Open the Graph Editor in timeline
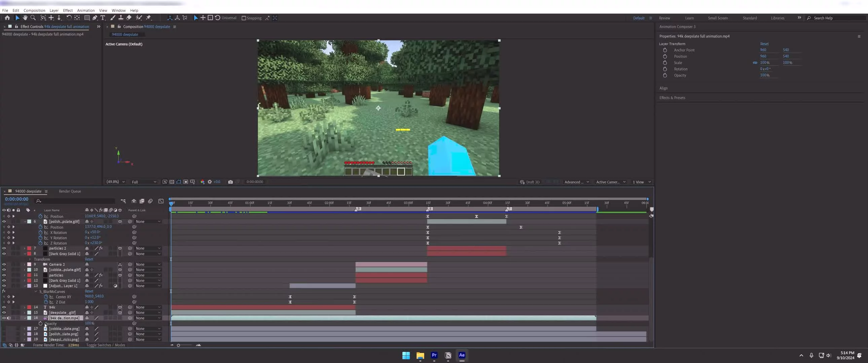Screen dimensions: 868x363 [161, 201]
